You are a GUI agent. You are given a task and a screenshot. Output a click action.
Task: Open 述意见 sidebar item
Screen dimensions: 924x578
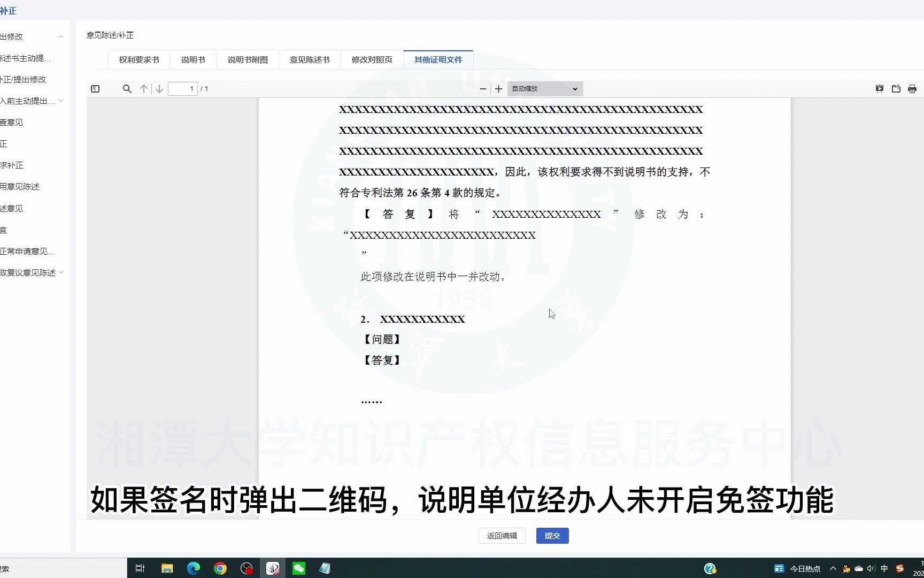pyautogui.click(x=11, y=208)
